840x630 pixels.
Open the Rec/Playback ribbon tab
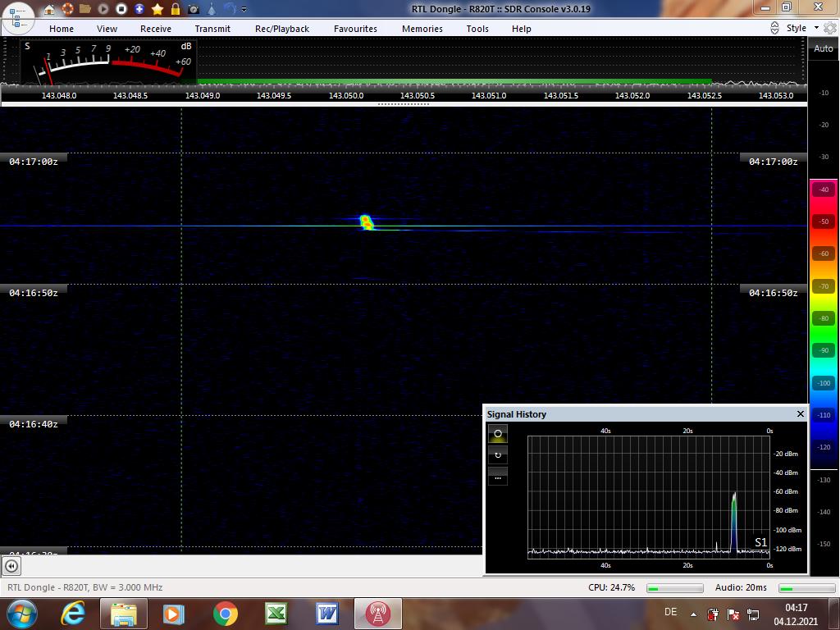click(x=282, y=29)
